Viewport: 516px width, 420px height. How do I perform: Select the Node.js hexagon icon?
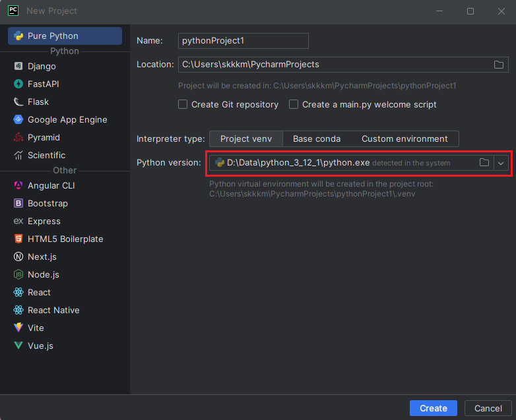pyautogui.click(x=18, y=274)
